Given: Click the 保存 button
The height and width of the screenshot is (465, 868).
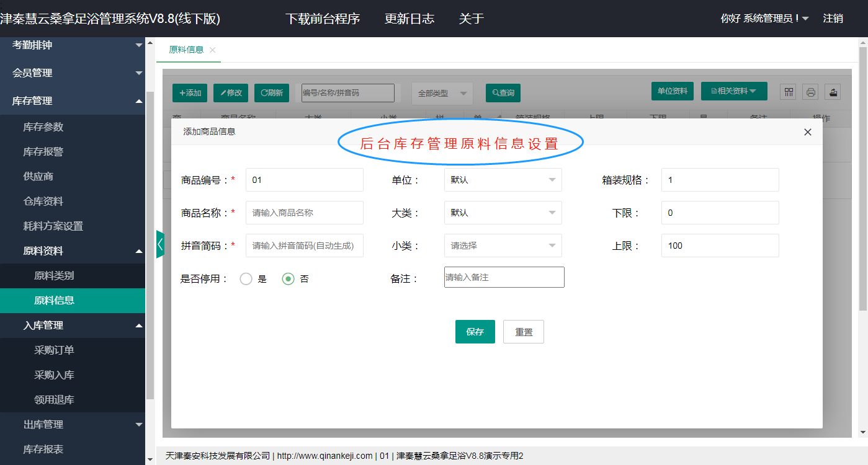Looking at the screenshot, I should [x=475, y=332].
